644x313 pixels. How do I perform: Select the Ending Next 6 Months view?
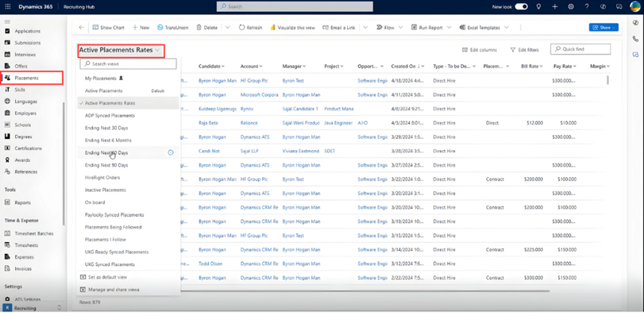(x=128, y=140)
